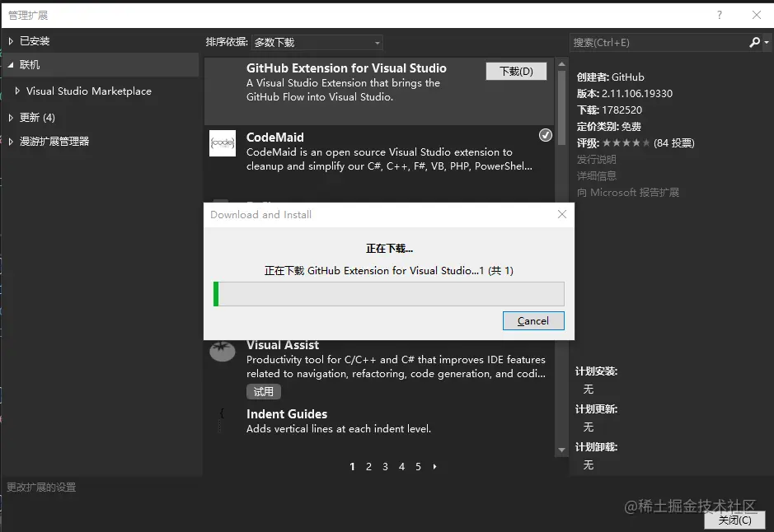Expand the 漫游扩展管理器 node
Screen dimensions: 774x532
tap(11, 142)
